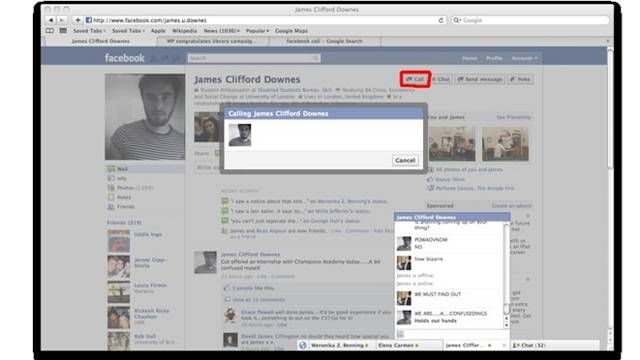Click the photos icon beside All photos link
The image size is (640, 360).
click(x=430, y=169)
